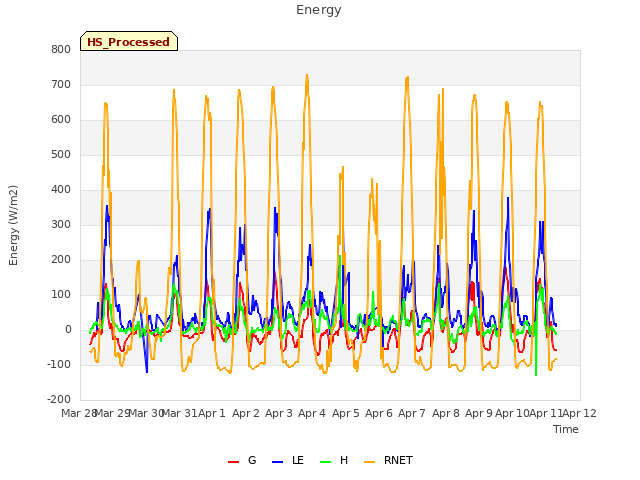Screen dimensions: 640x480
Task: Click the Apr 12 date tick label
Action: tap(580, 413)
